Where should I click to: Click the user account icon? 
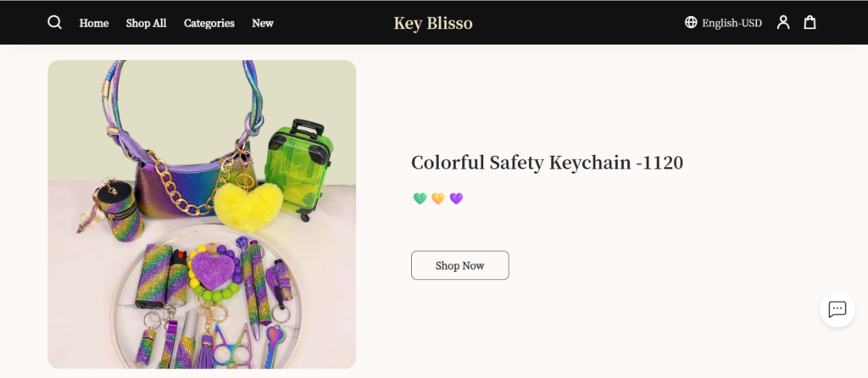click(x=782, y=22)
